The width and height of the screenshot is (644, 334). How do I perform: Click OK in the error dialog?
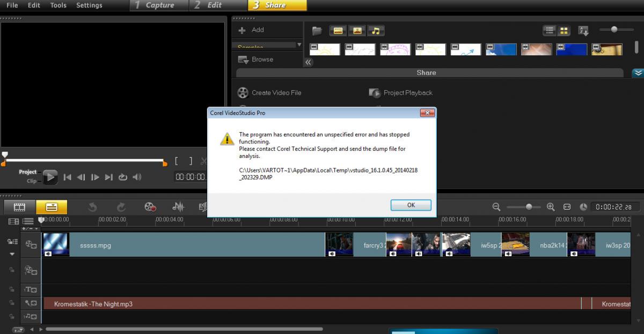click(x=411, y=205)
